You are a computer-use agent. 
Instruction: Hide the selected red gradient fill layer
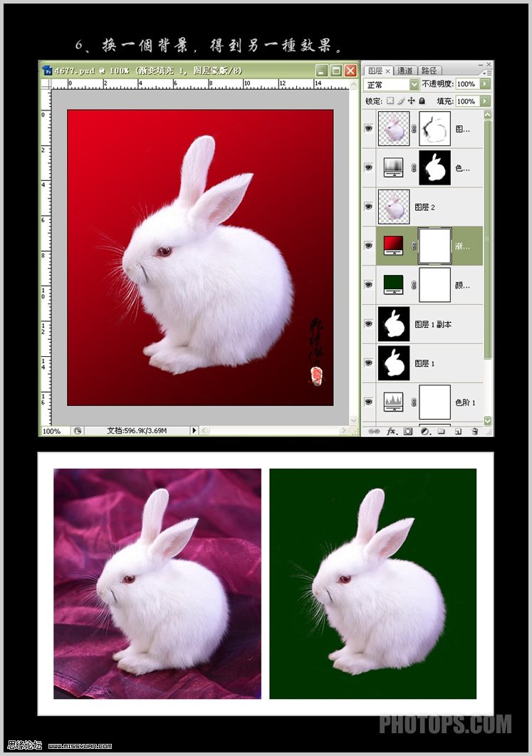click(x=369, y=245)
